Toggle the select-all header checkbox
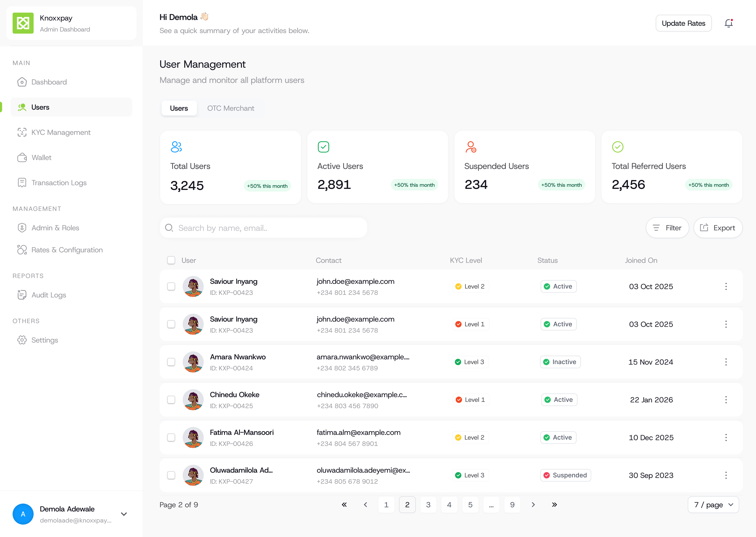Screen dimensions: 756x537 point(171,260)
